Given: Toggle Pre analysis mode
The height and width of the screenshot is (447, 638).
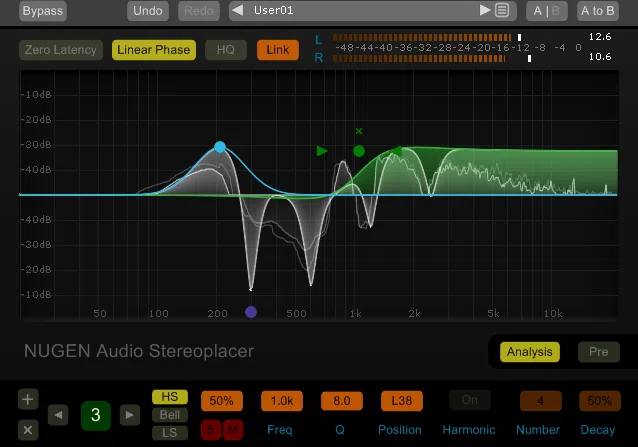Looking at the screenshot, I should coord(599,352).
